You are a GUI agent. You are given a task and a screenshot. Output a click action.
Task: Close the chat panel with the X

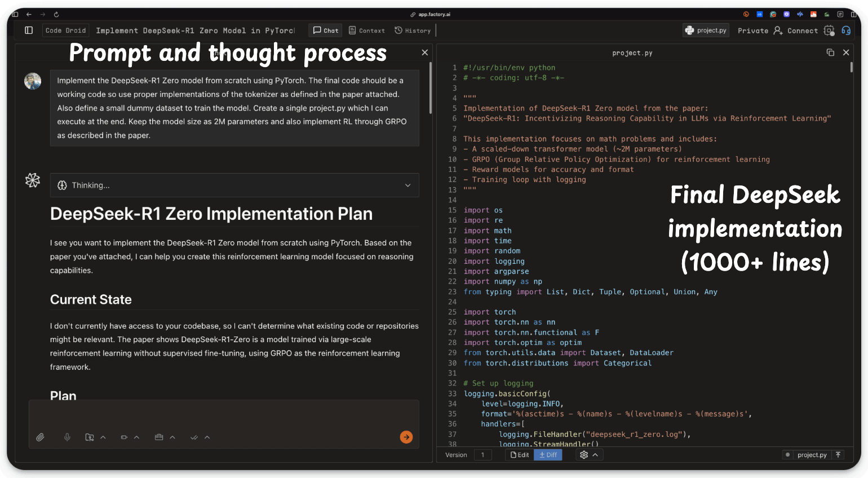pyautogui.click(x=425, y=52)
